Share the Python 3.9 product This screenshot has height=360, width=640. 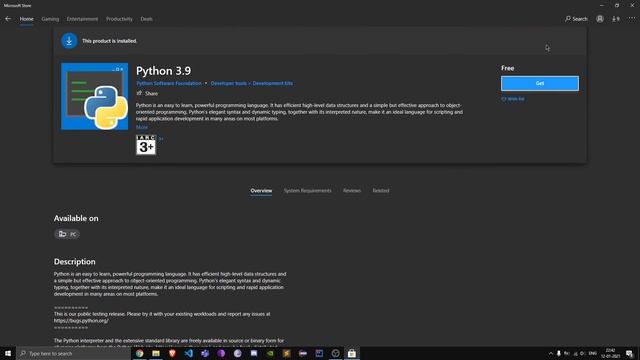pyautogui.click(x=147, y=93)
